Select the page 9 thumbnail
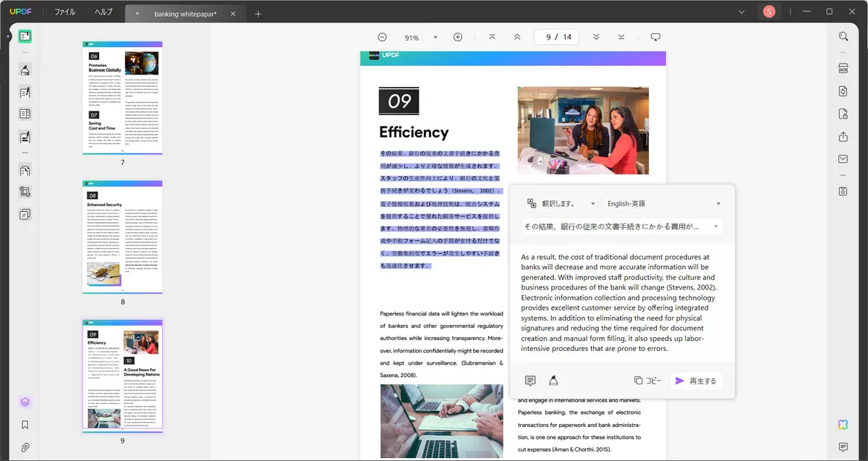Image resolution: width=868 pixels, height=461 pixels. pos(122,376)
